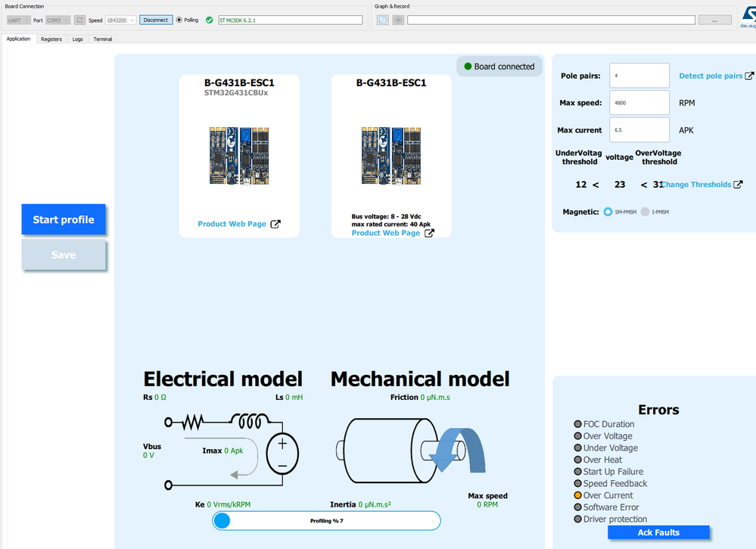Open the Speed 1843200 baud dropdown
The width and height of the screenshot is (756, 549).
point(120,20)
